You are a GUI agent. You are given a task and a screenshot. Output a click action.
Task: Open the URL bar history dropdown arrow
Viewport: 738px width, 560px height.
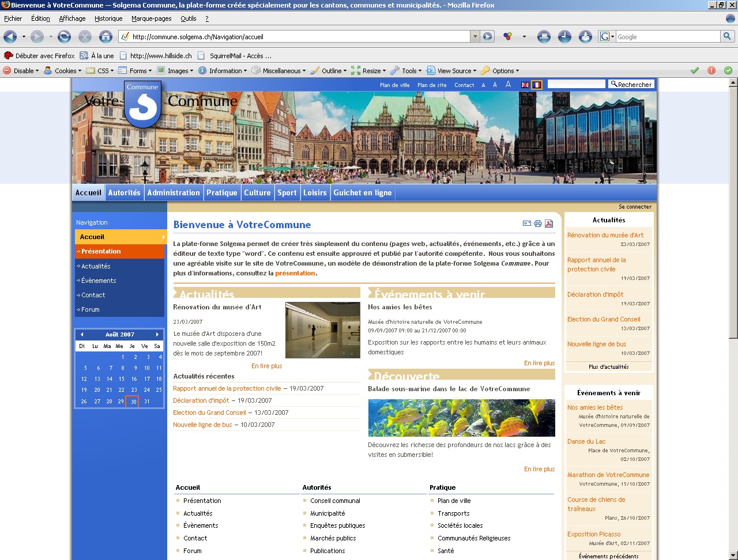475,37
